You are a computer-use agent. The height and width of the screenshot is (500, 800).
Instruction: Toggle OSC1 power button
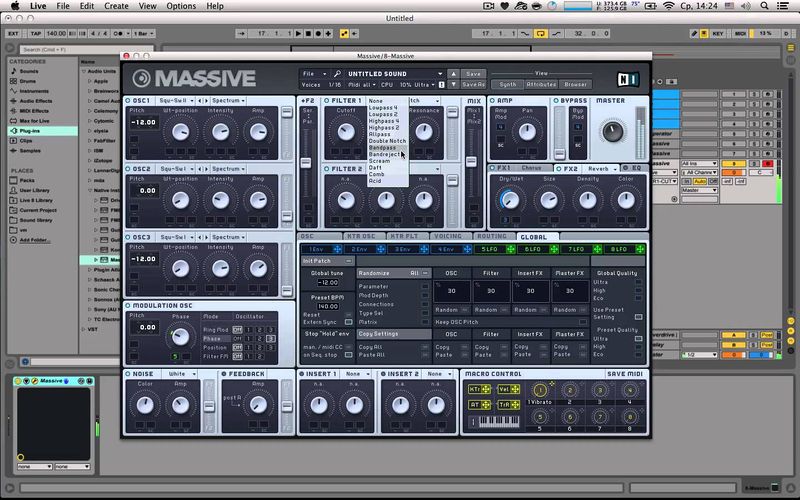(128, 101)
